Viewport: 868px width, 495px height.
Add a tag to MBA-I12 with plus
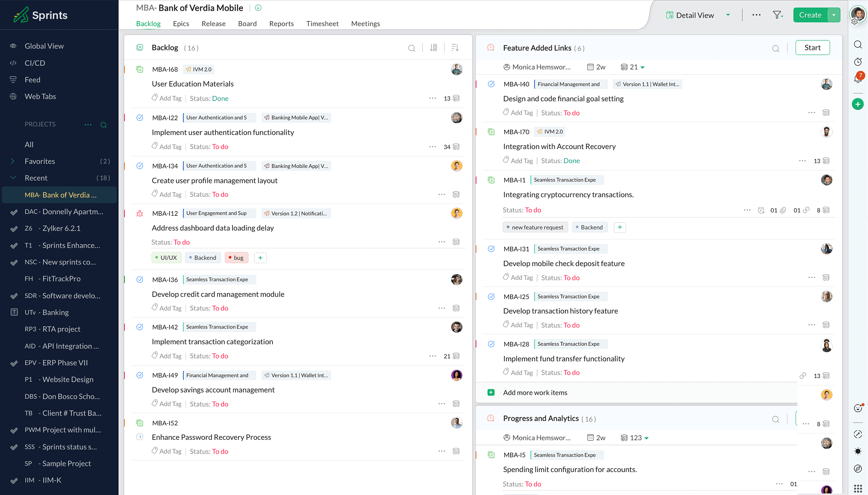click(x=260, y=258)
